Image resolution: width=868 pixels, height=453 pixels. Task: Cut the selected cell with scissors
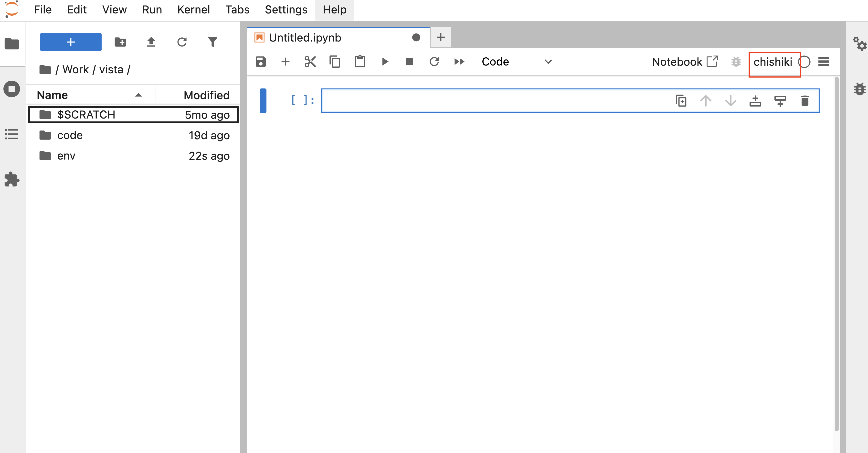click(x=310, y=62)
